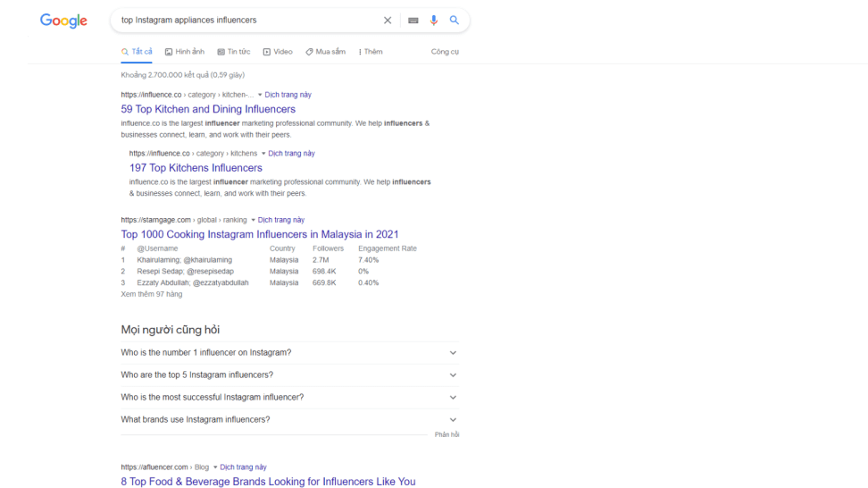Image resolution: width=868 pixels, height=488 pixels.
Task: Click the 669.8K followers value
Action: [324, 282]
